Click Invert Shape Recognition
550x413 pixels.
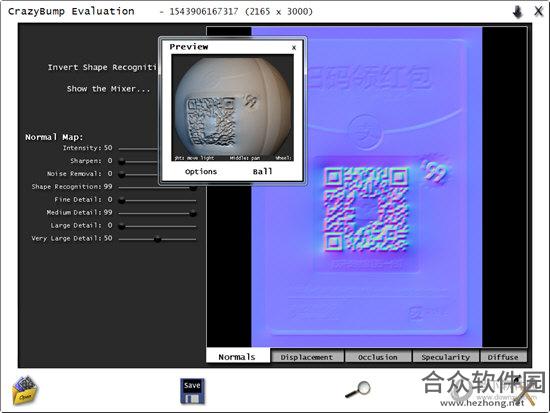point(102,67)
